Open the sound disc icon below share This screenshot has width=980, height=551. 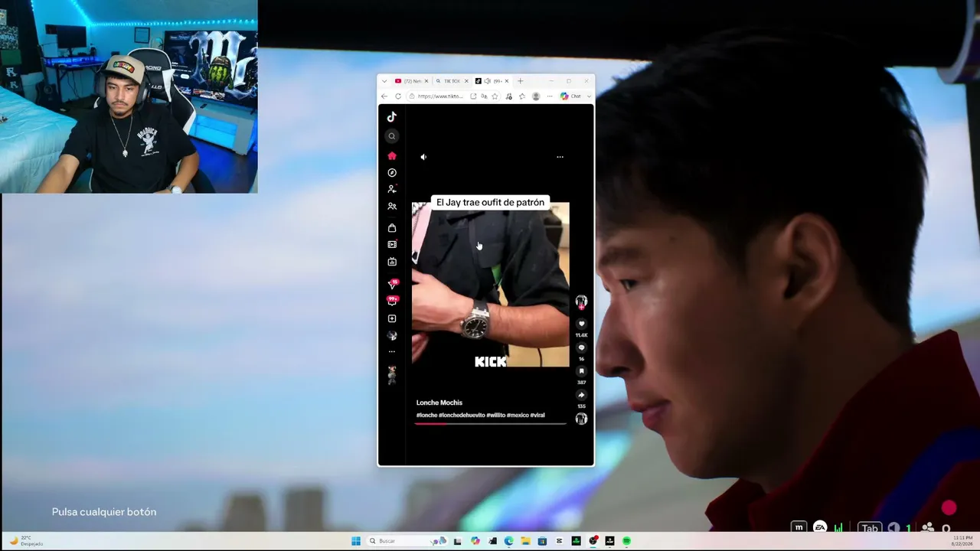click(x=581, y=419)
